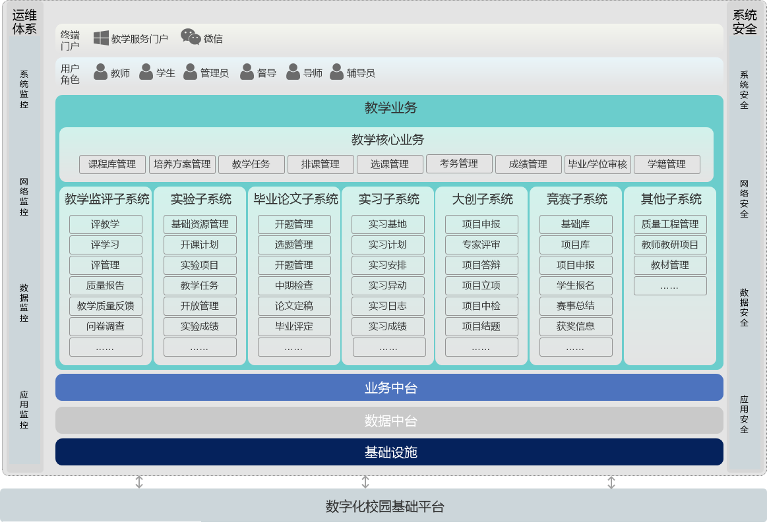The height and width of the screenshot is (532, 767).
Task: Click the Windows icon beside 教学服务门户
Action: tap(101, 38)
